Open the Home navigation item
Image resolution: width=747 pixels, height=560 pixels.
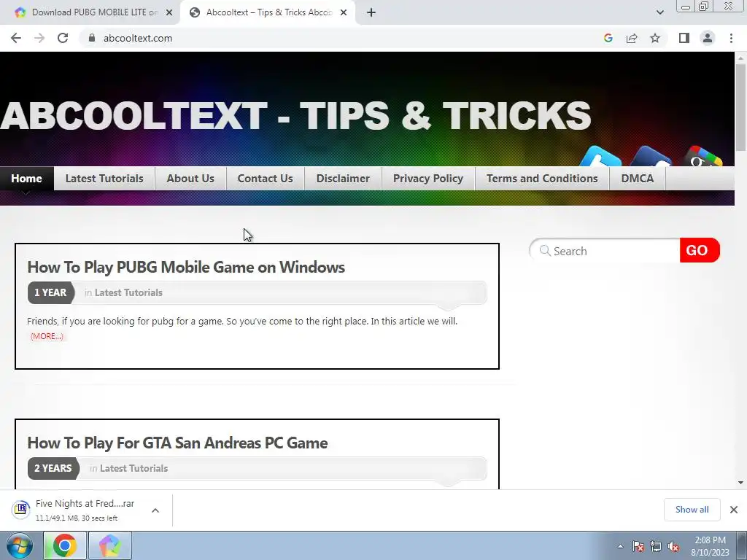click(x=27, y=179)
